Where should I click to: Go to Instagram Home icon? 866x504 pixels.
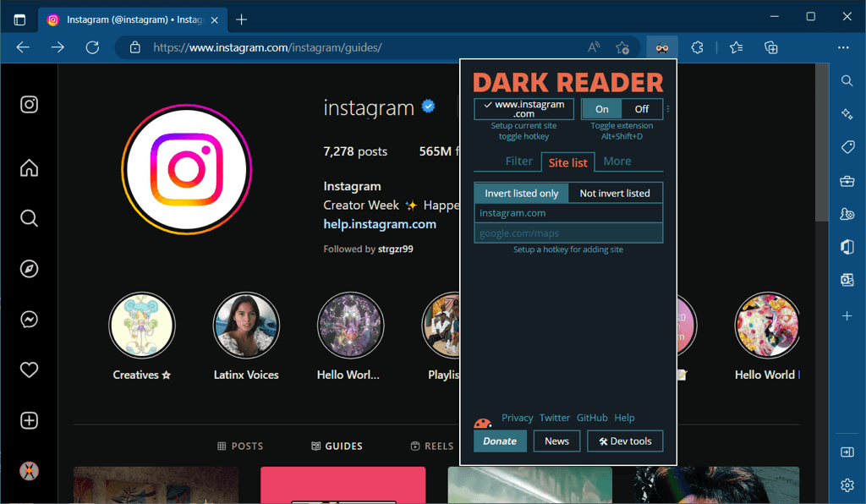[30, 167]
